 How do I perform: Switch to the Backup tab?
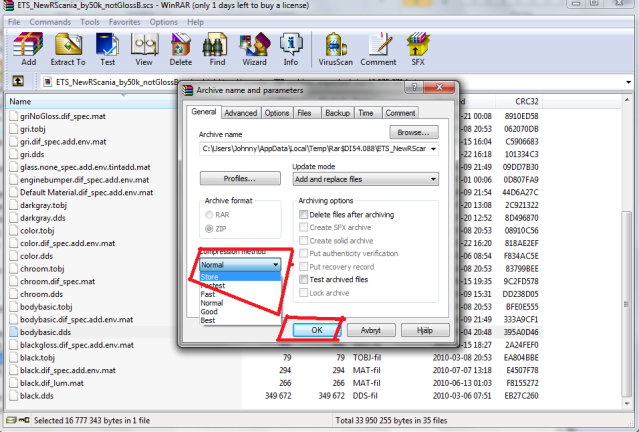click(x=337, y=113)
